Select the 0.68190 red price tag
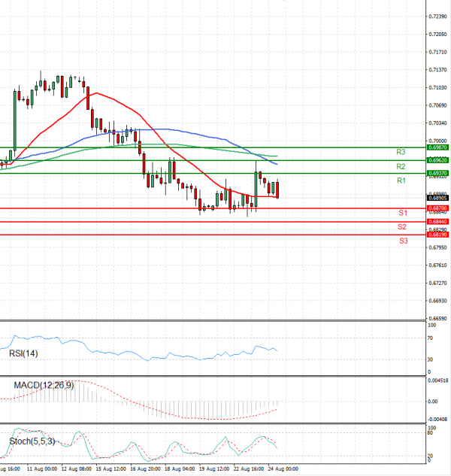The height and width of the screenshot is (476, 451). [437, 235]
